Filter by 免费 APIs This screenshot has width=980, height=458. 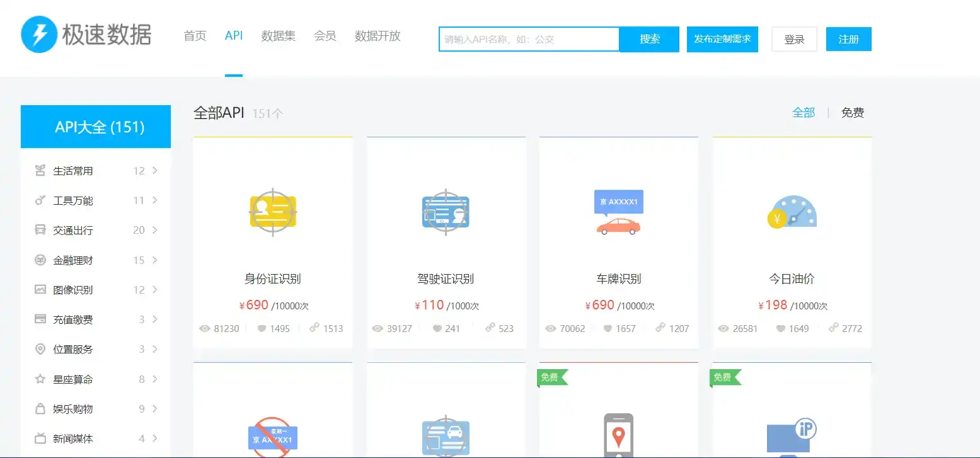click(853, 113)
